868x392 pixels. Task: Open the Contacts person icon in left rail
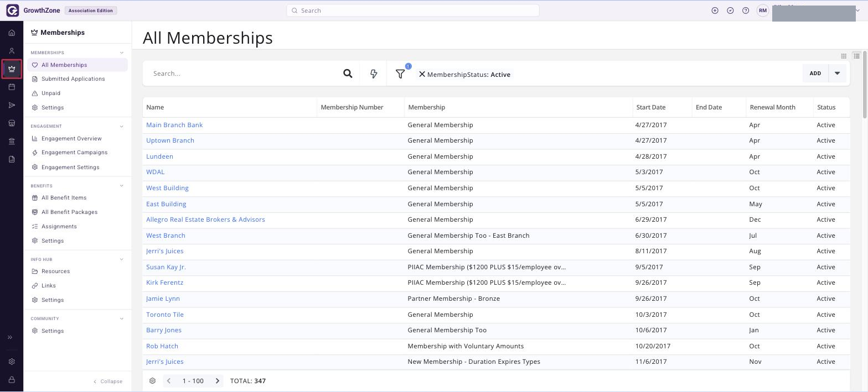[12, 51]
